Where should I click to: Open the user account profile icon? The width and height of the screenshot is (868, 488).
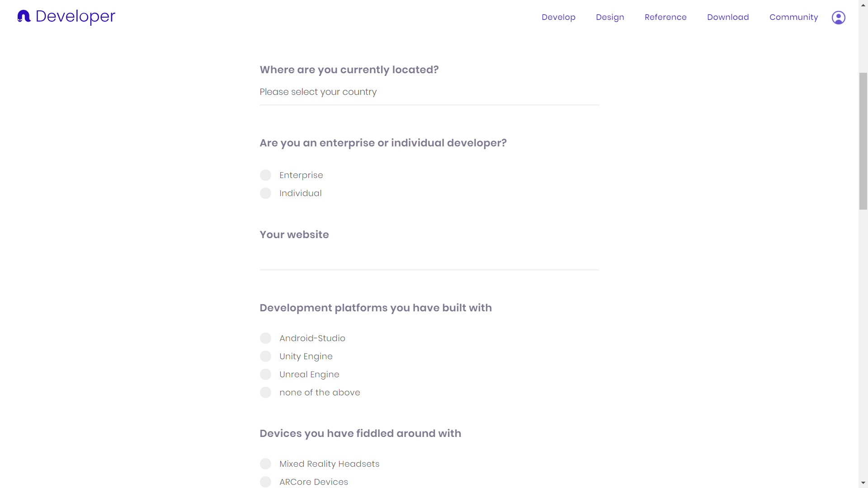pos(838,18)
